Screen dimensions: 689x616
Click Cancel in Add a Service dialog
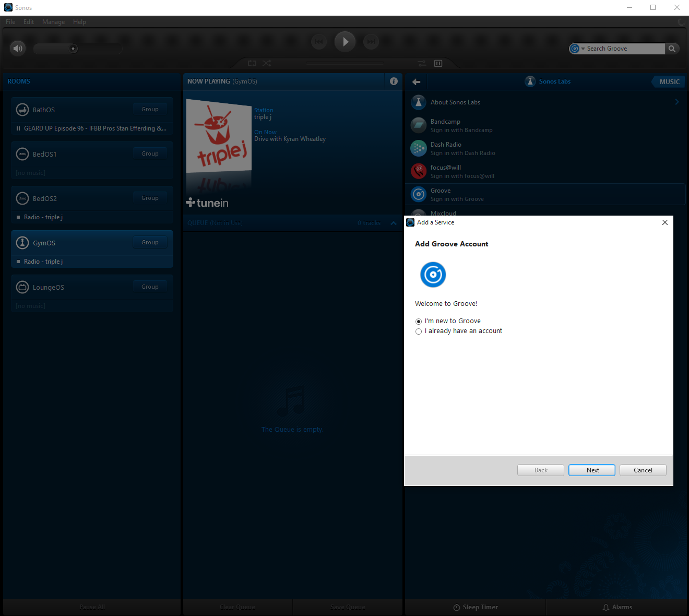pos(643,470)
